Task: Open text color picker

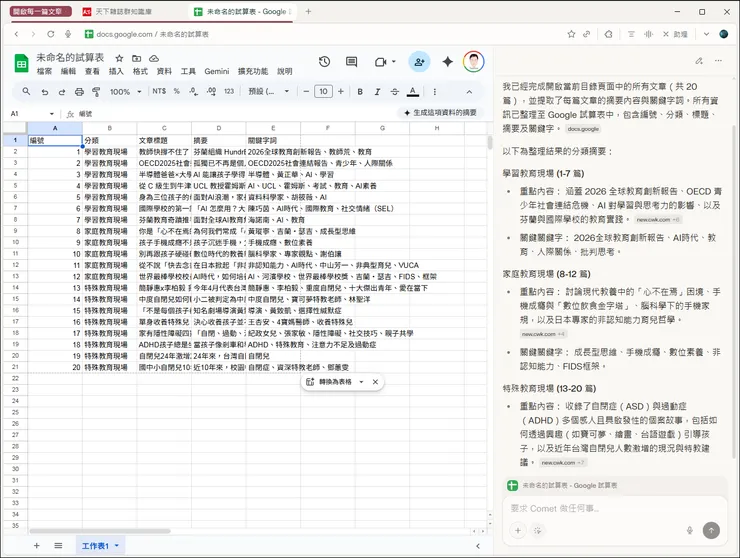Action: pyautogui.click(x=413, y=92)
